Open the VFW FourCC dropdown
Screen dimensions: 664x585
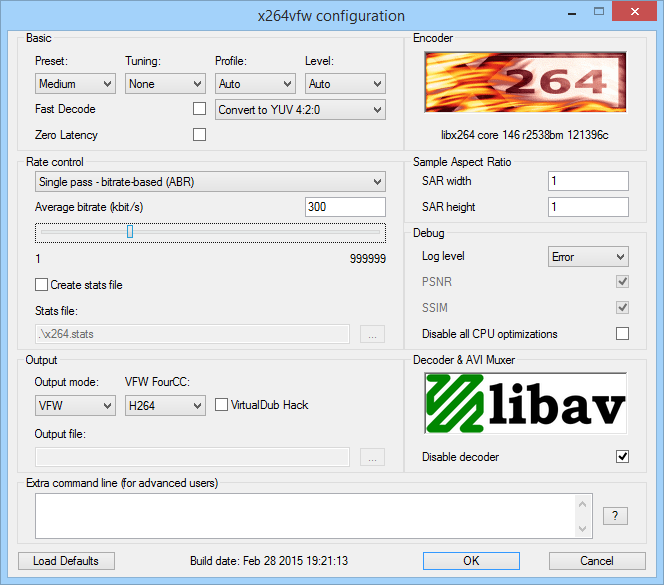165,405
